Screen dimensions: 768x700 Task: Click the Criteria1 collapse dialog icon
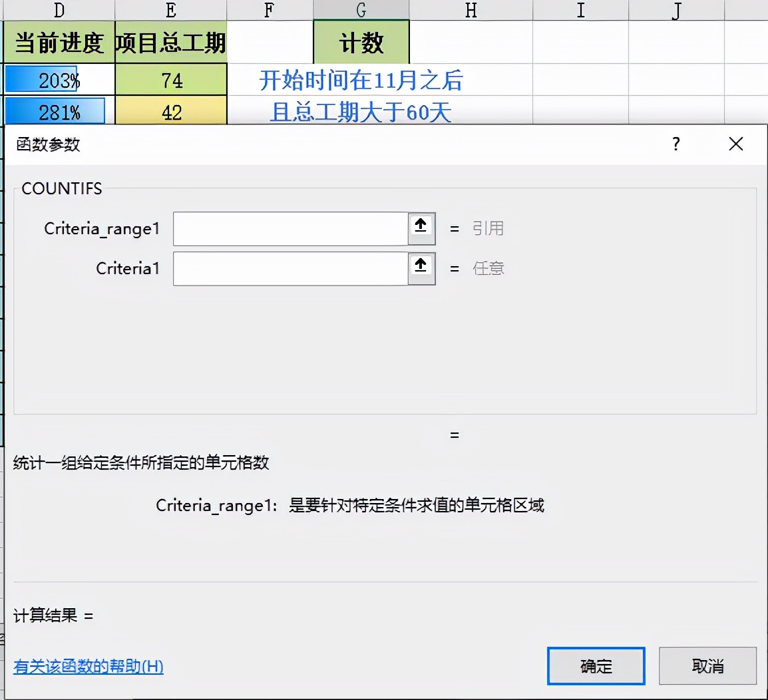click(x=420, y=267)
